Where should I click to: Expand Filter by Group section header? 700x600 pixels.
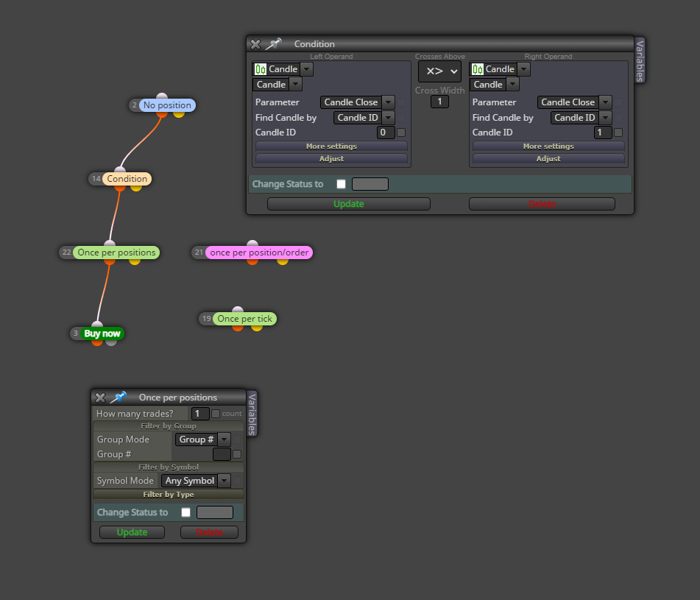[169, 426]
